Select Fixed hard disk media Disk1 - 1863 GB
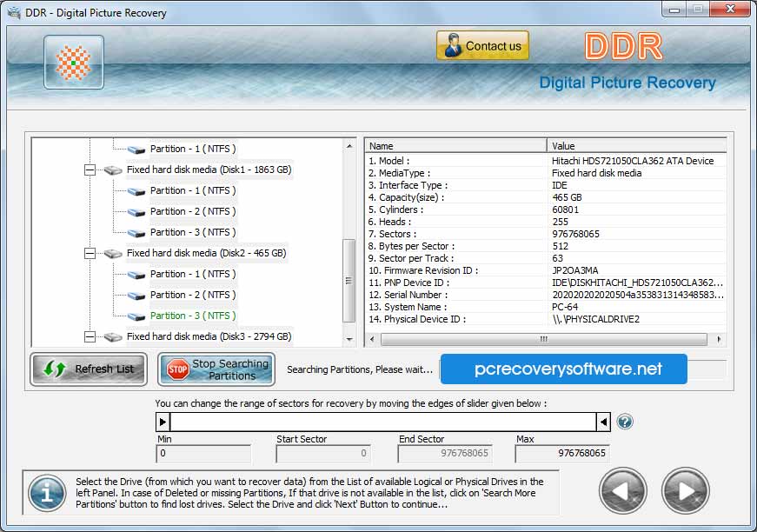Screen dimensions: 757x532 click(209, 170)
